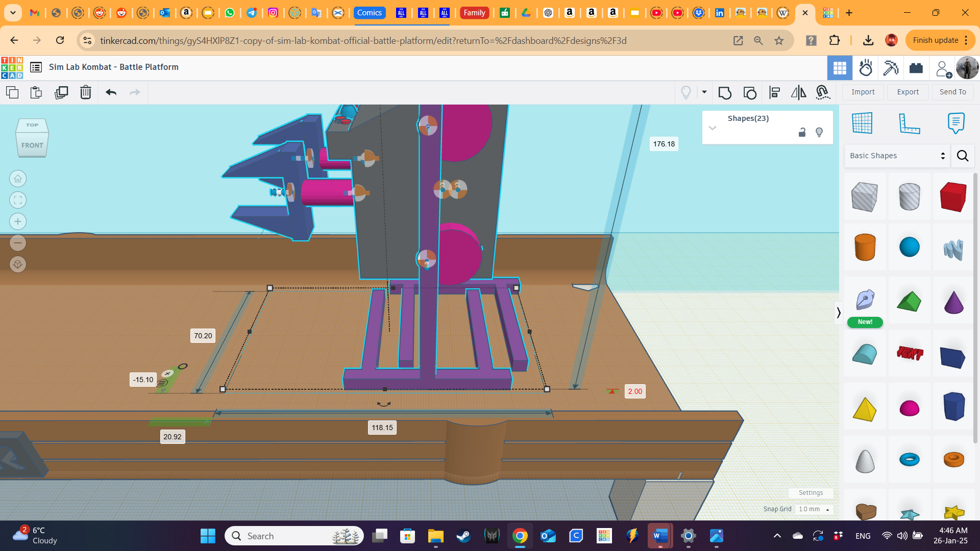Open collaboration via the add-person icon

coord(943,68)
